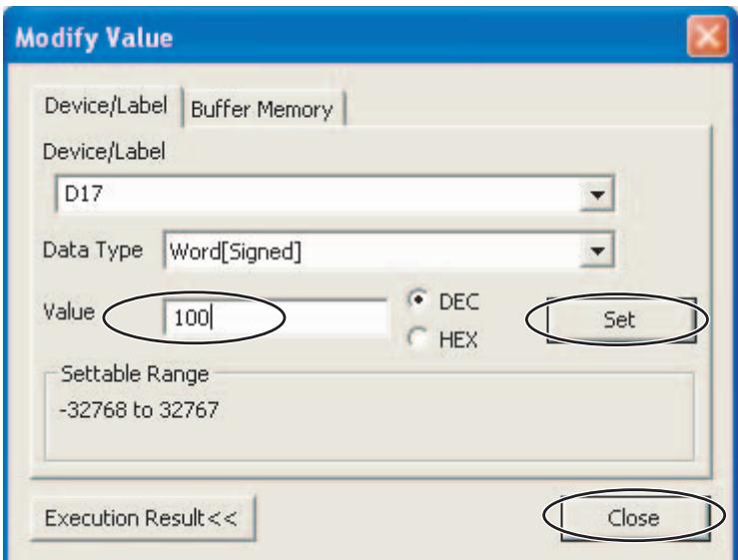Image resolution: width=738 pixels, height=560 pixels.
Task: Click the Settable Range group heading
Action: click(x=135, y=374)
